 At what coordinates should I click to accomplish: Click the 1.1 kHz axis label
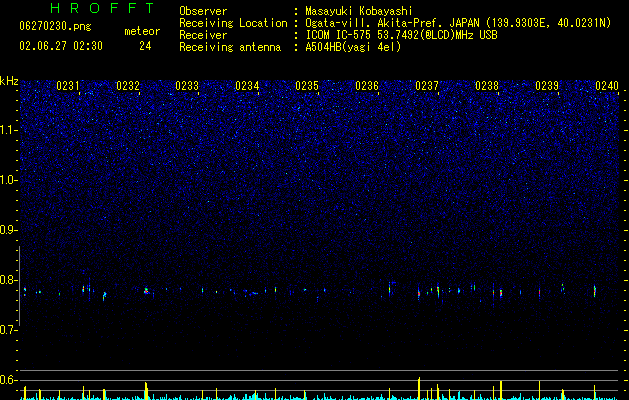click(x=9, y=130)
